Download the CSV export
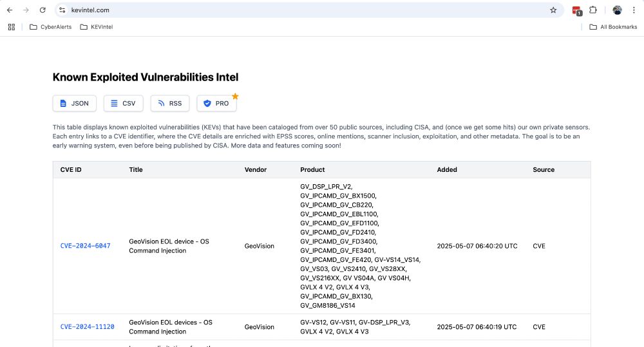Viewport: 644px width, 347px height. 123,104
